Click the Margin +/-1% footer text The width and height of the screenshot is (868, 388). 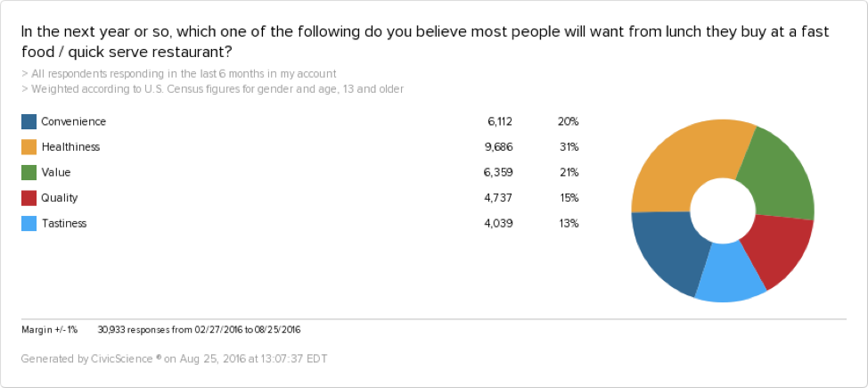coord(49,329)
